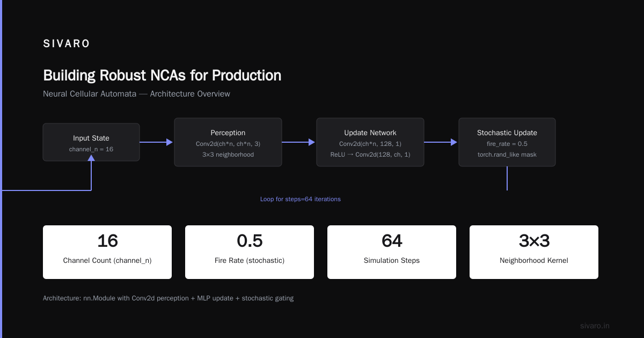Click upward arrowhead beneath Input State box

pyautogui.click(x=91, y=158)
